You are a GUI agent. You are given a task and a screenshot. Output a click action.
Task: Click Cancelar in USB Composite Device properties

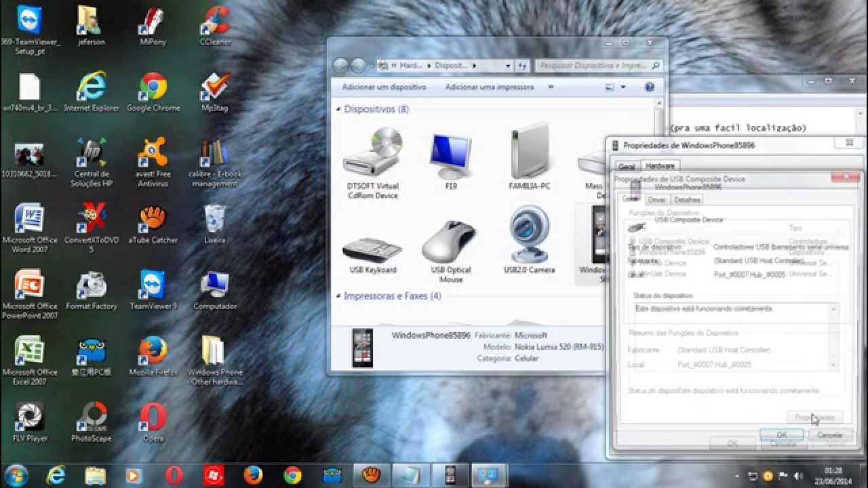click(x=829, y=435)
